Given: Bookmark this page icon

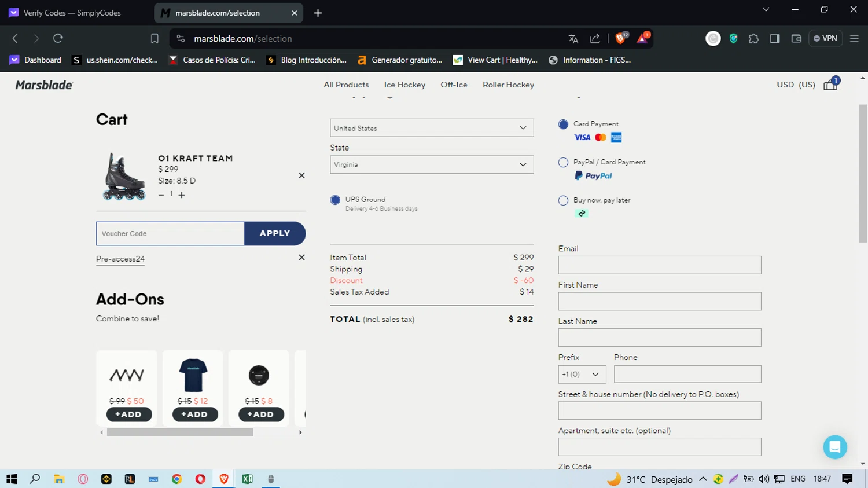Looking at the screenshot, I should tap(155, 39).
